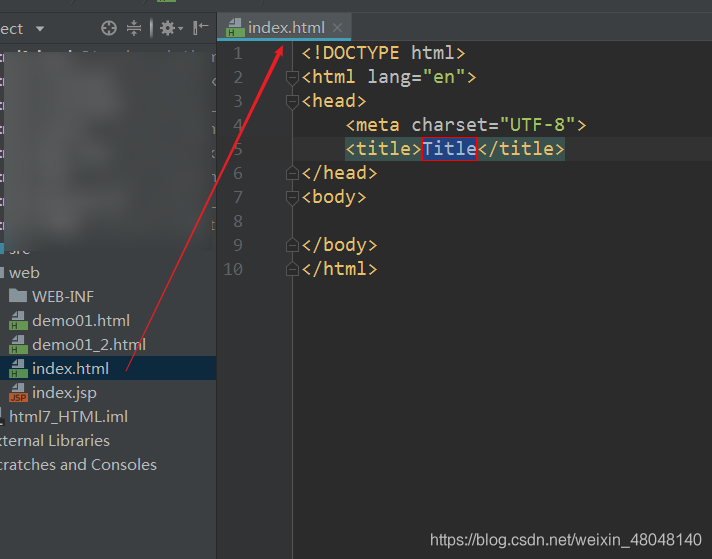The width and height of the screenshot is (712, 559).
Task: Select html7_HTML.iml file
Action: click(x=68, y=417)
